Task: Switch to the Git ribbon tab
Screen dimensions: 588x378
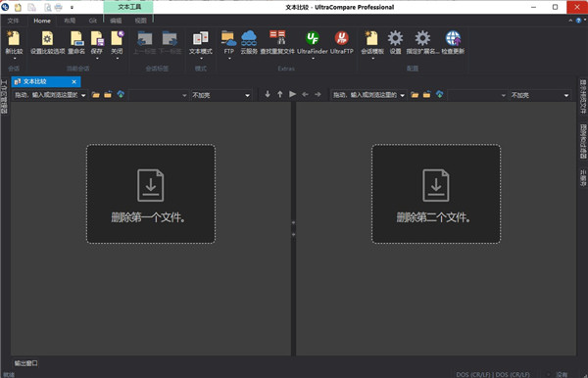Action: [93, 21]
